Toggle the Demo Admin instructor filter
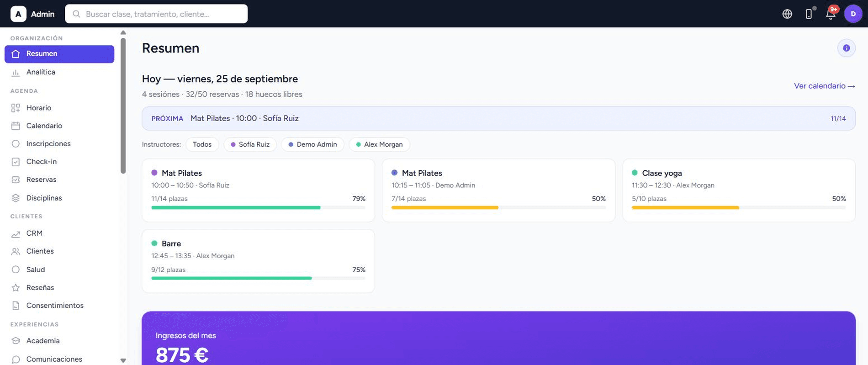 pyautogui.click(x=312, y=144)
